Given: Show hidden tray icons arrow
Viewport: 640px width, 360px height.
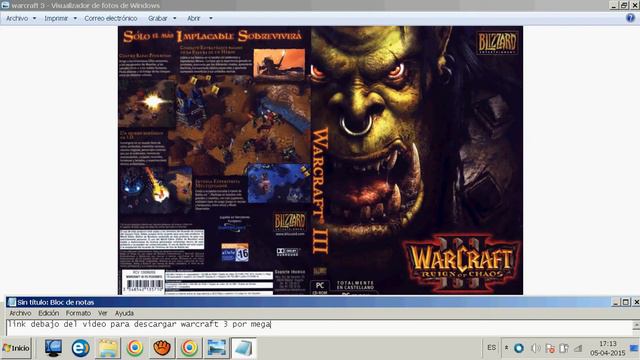Looking at the screenshot, I should click(x=507, y=348).
